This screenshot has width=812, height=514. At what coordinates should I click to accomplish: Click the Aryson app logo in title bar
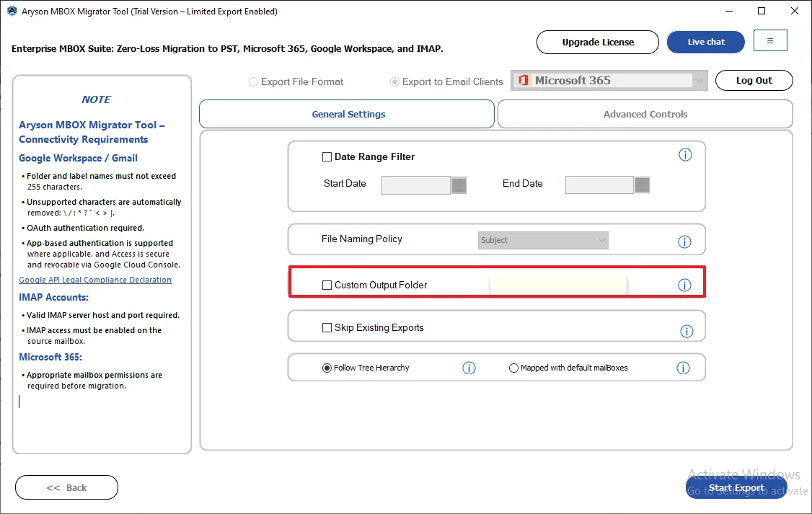pyautogui.click(x=12, y=11)
